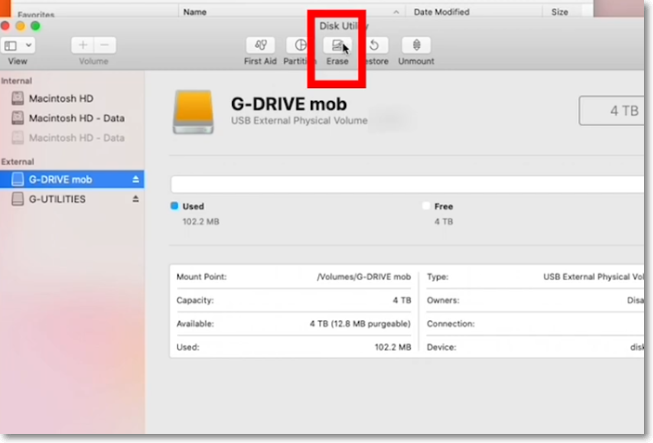Image resolution: width=653 pixels, height=443 pixels.
Task: Click the "4 TB (12.8 MB purgeable)" value
Action: click(x=360, y=324)
